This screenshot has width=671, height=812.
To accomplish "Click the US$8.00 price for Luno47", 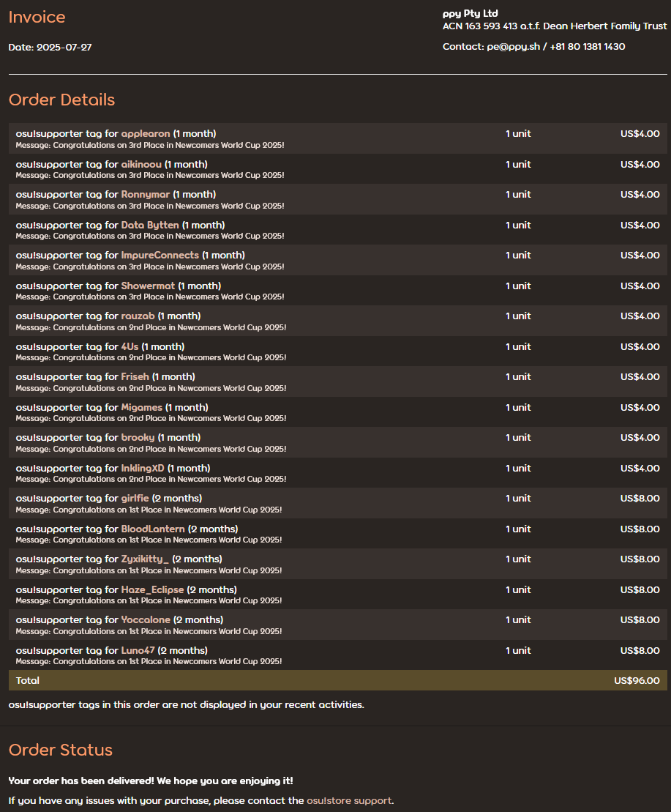I will click(x=640, y=650).
